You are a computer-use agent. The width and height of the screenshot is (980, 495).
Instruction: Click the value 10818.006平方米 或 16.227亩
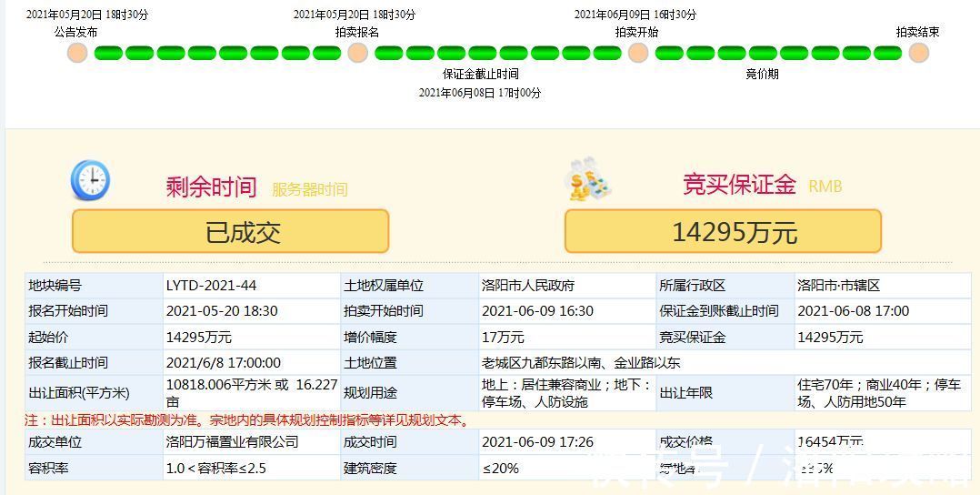coord(252,393)
